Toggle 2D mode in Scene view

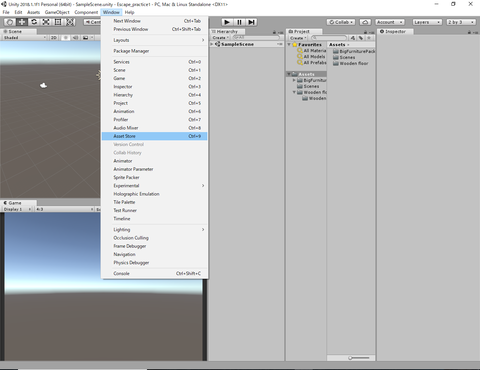[x=54, y=38]
